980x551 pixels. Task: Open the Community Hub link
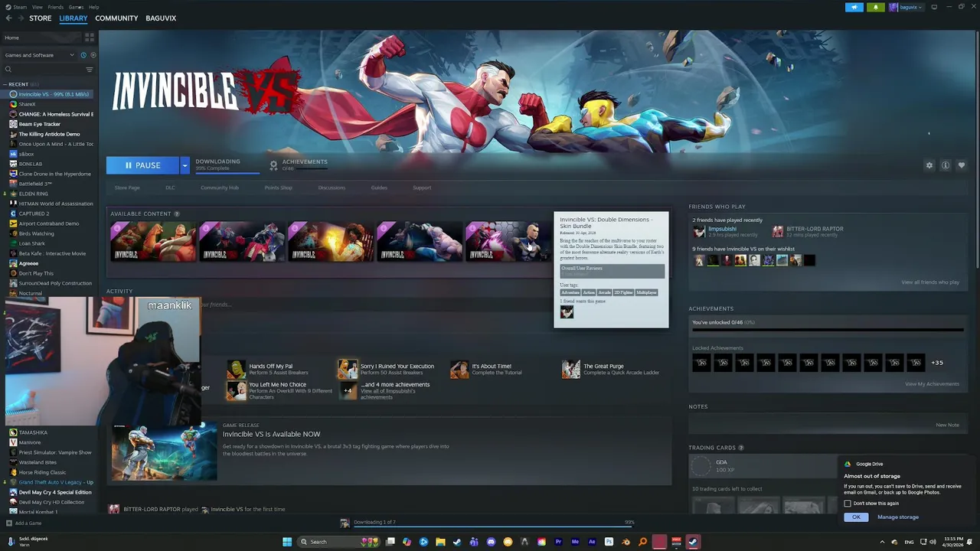220,187
